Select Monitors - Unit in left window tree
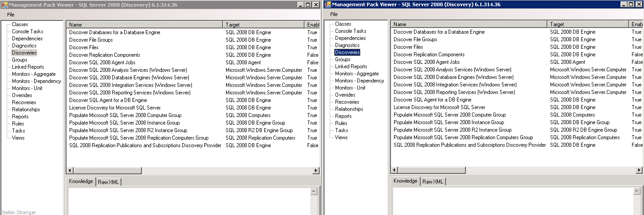 [x=27, y=88]
